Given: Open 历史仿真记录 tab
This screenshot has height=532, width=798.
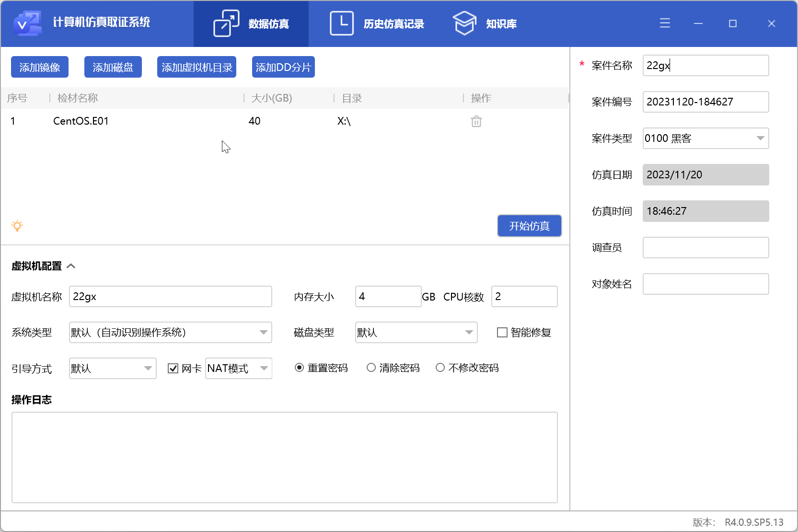Looking at the screenshot, I should pos(377,23).
